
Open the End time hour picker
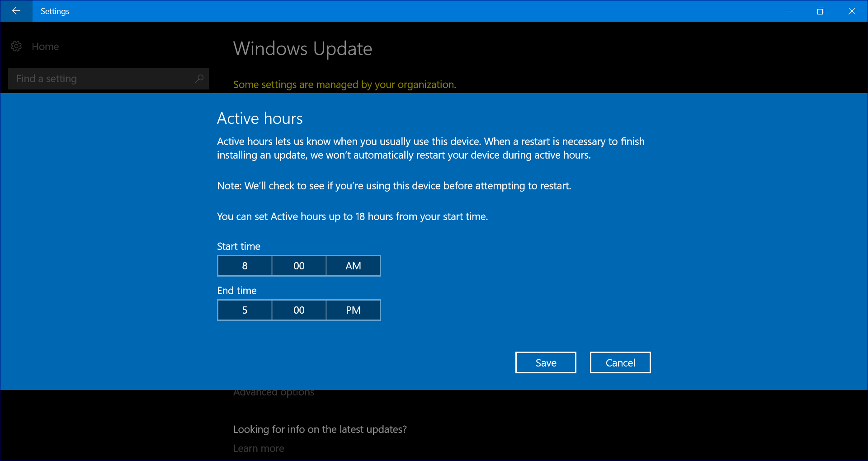(x=245, y=310)
